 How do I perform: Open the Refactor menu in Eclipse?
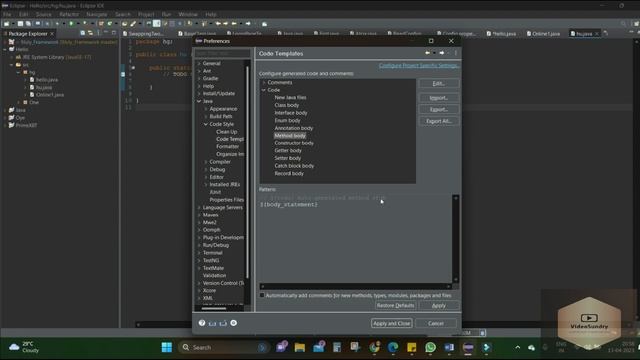point(69,14)
